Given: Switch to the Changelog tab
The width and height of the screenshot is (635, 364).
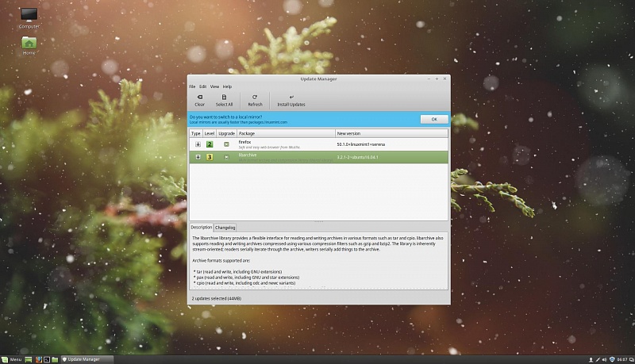Looking at the screenshot, I should [225, 228].
